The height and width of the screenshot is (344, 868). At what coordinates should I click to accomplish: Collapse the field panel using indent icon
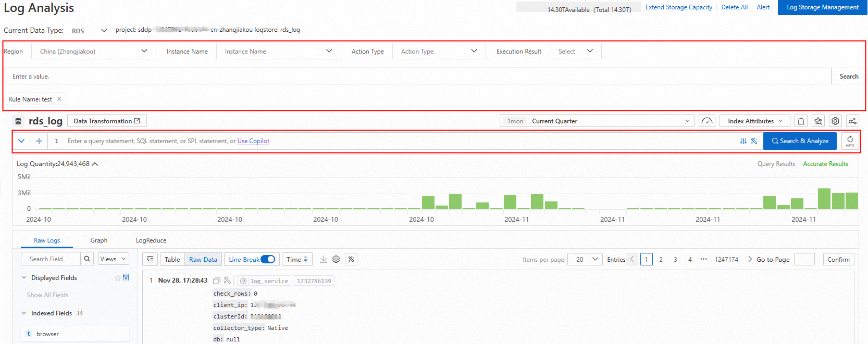150,259
